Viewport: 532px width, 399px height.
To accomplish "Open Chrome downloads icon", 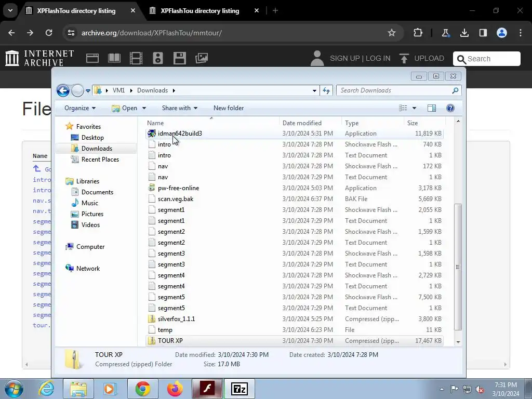I will tap(464, 33).
